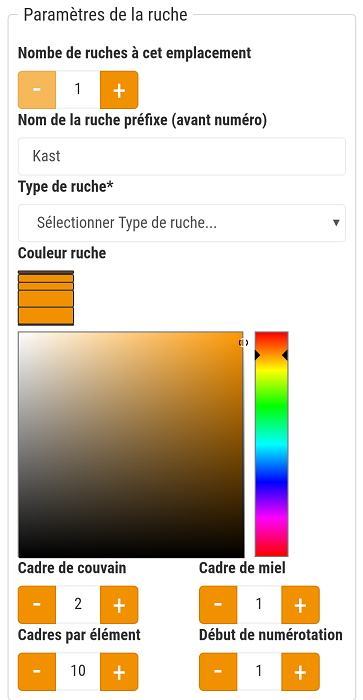Screen dimensions: 363x700
Task: Click the circular color picker cursor
Action: 243,343
